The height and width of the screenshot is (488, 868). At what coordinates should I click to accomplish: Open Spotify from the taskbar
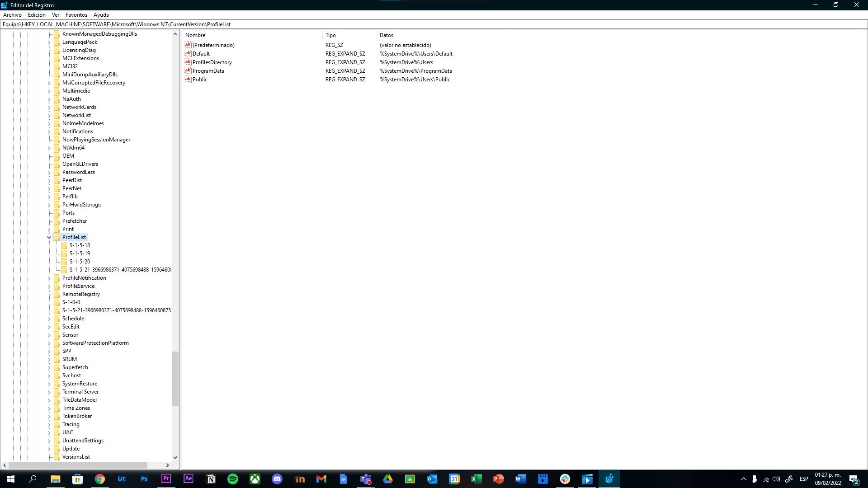point(233,479)
